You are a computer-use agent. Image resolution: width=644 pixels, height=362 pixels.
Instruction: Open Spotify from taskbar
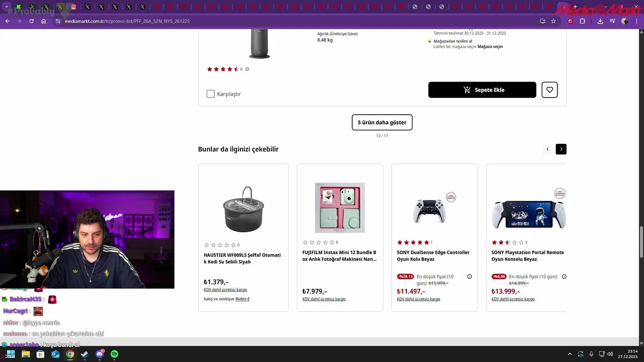point(114,354)
